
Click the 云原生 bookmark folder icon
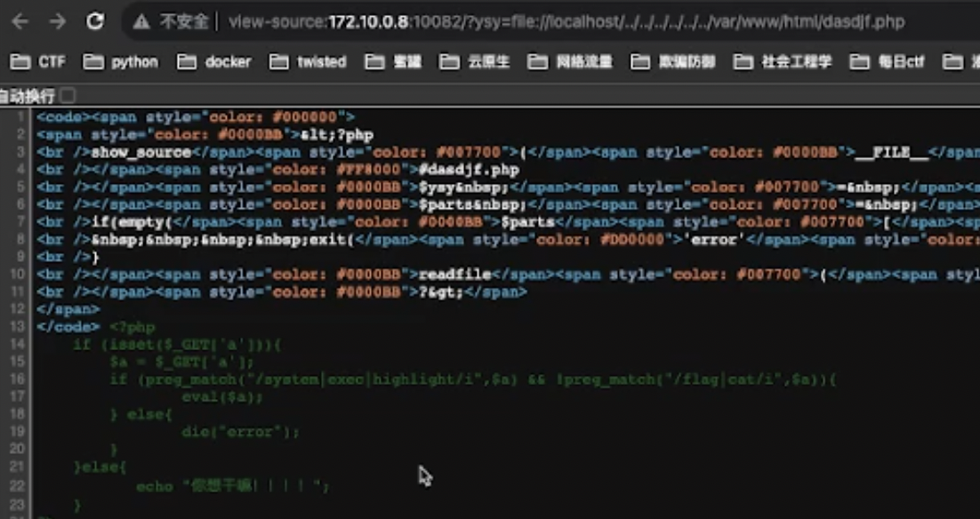[452, 61]
